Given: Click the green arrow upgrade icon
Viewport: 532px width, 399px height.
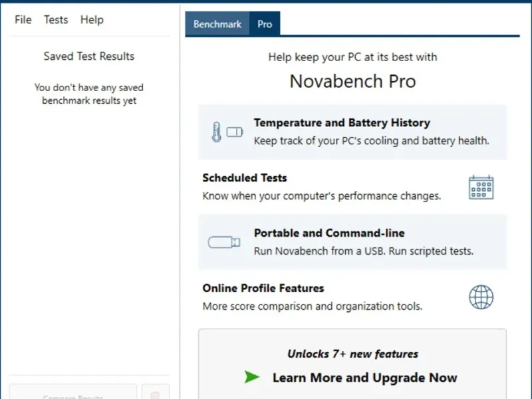Looking at the screenshot, I should pyautogui.click(x=251, y=377).
